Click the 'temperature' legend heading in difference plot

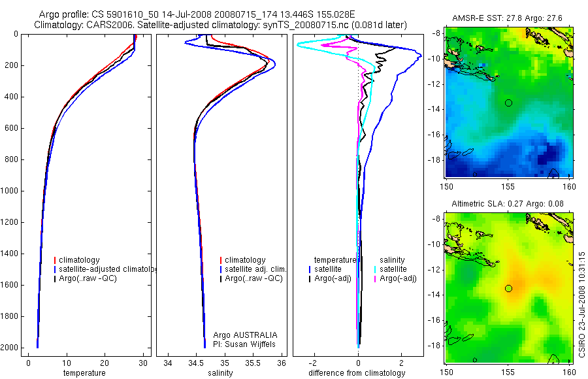tap(335, 260)
